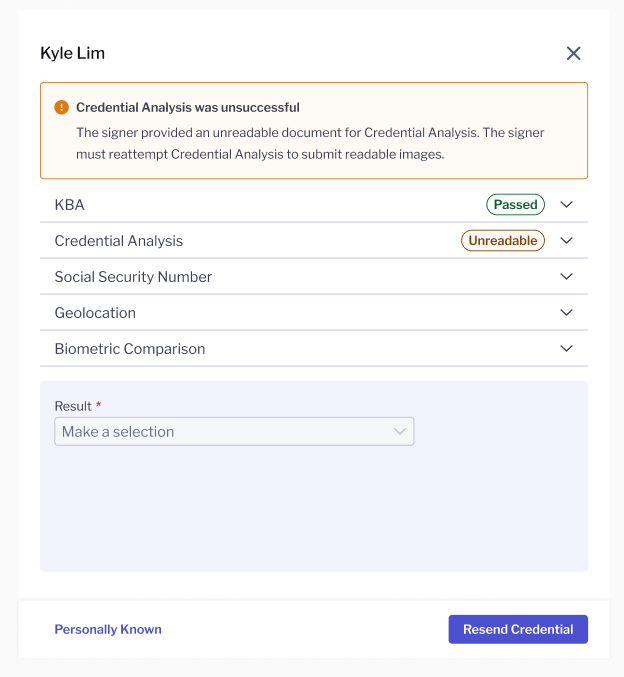The height and width of the screenshot is (677, 624).
Task: Click the Unreadable status badge
Action: point(503,240)
